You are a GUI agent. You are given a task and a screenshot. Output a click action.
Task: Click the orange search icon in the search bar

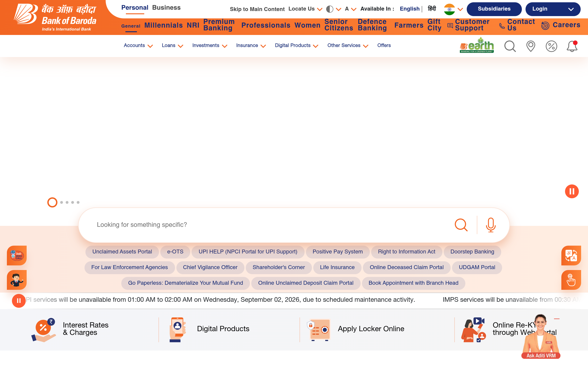click(461, 225)
